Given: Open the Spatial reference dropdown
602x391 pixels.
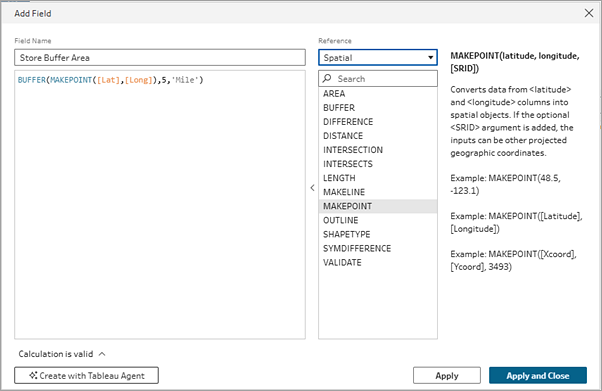Looking at the screenshot, I should point(378,58).
